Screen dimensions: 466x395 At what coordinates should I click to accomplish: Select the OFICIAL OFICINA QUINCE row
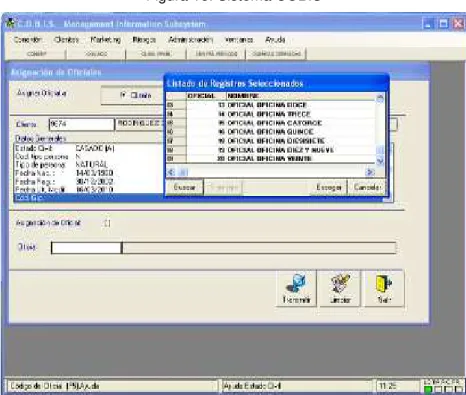click(x=271, y=132)
